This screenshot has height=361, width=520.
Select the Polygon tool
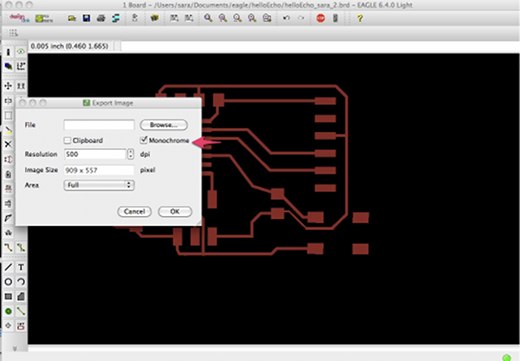pyautogui.click(x=21, y=296)
